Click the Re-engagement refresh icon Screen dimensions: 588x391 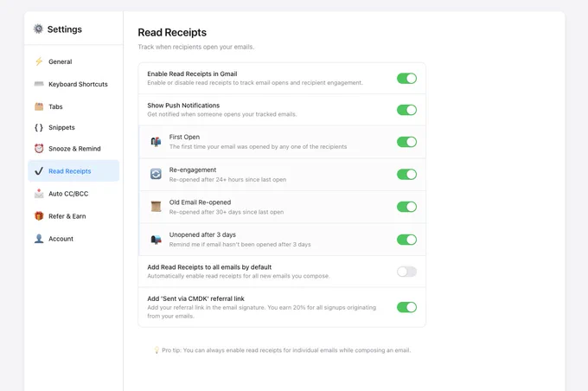pos(156,174)
